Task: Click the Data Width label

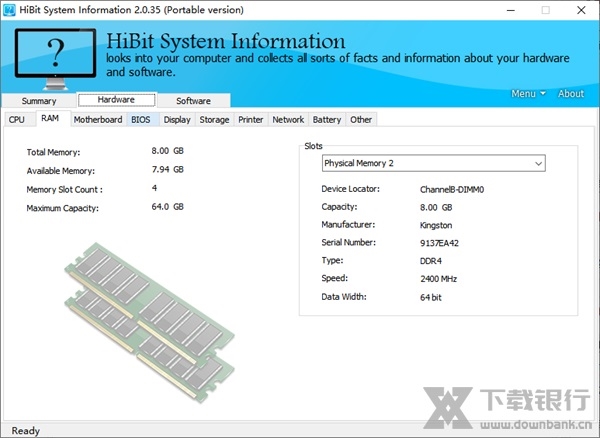Action: pos(344,297)
